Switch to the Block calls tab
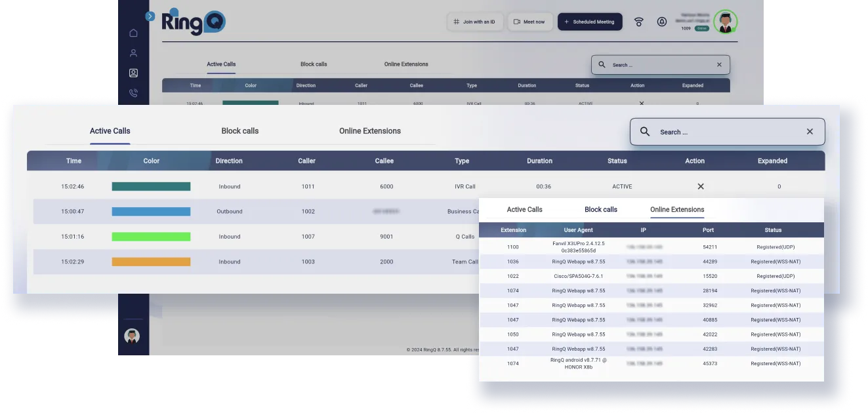Viewport: 868px width, 413px height. pyautogui.click(x=239, y=130)
